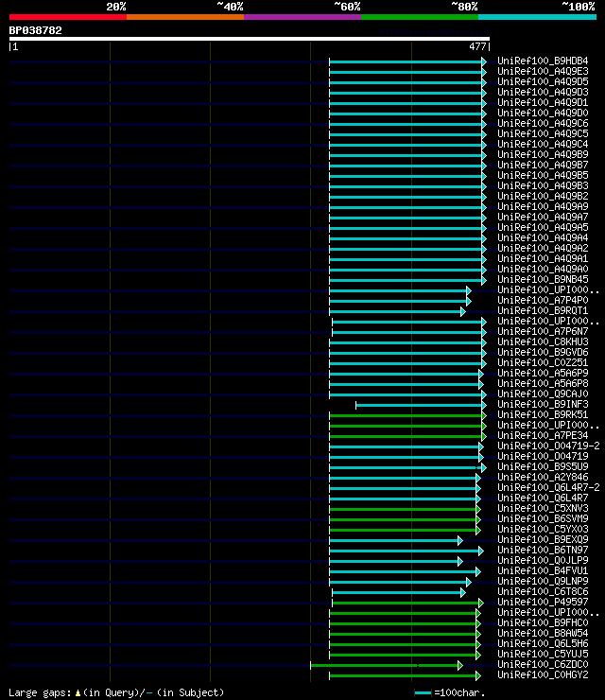
Task: Click the green alignment bar for UniRef100_C6ZDC0
Action: click(x=387, y=666)
